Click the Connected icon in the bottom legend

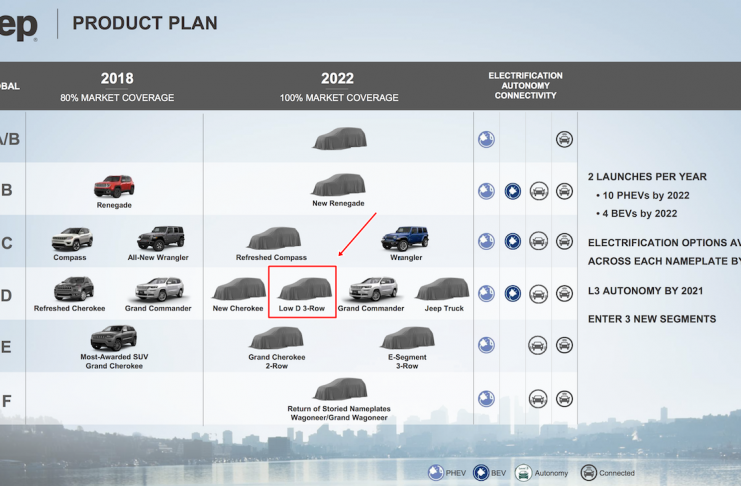(x=589, y=473)
